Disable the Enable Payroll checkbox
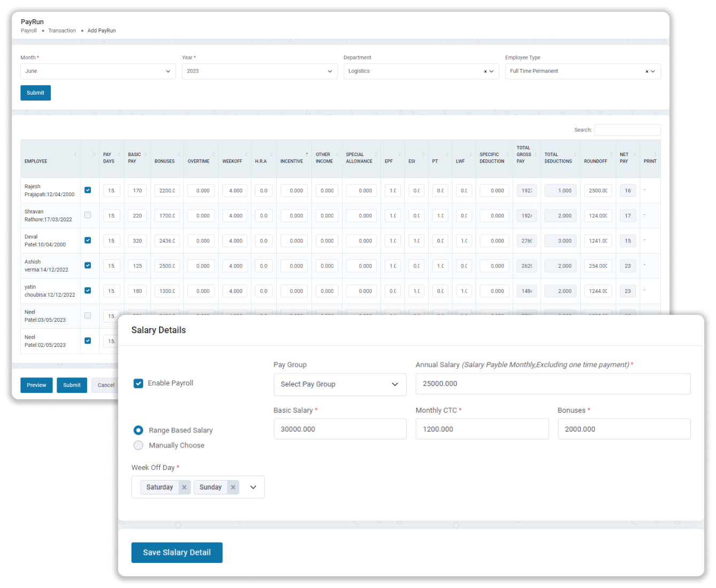Image resolution: width=716 pixels, height=588 pixels. [x=138, y=383]
